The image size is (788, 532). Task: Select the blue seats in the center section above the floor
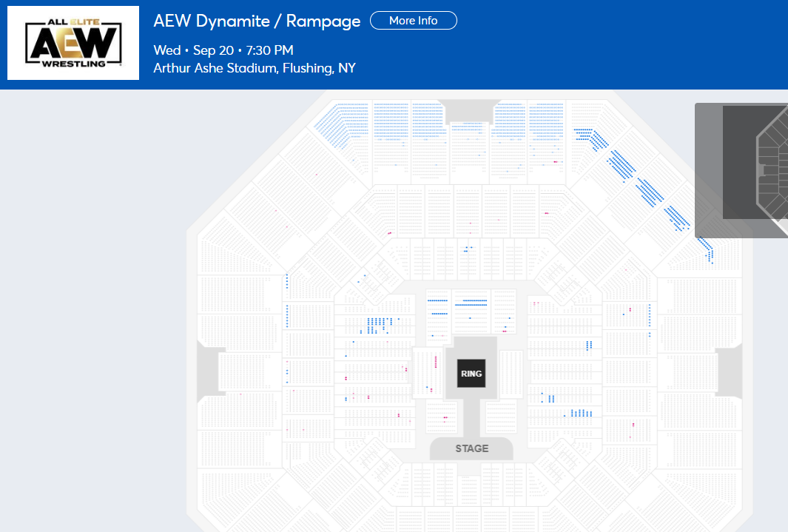(x=468, y=249)
